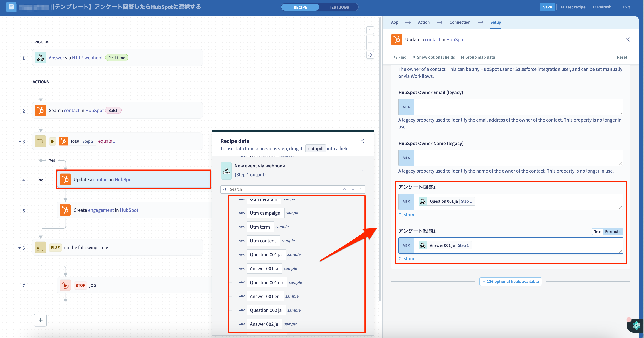The width and height of the screenshot is (644, 338).
Task: Select the Utm campaign datapill
Action: (x=265, y=213)
